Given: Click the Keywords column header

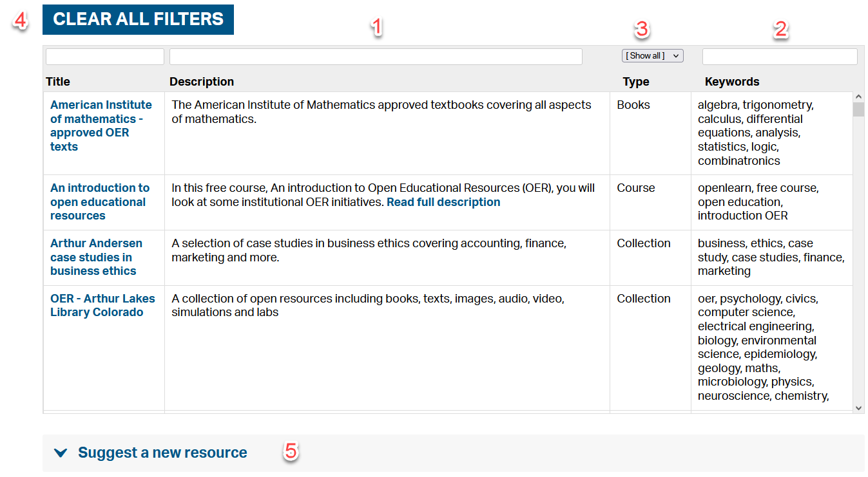Looking at the screenshot, I should (731, 82).
